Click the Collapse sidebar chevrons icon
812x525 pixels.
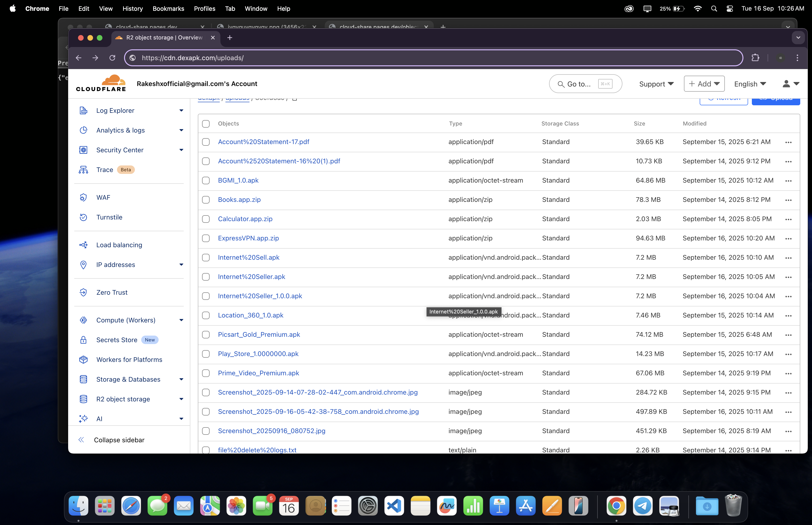pyautogui.click(x=81, y=440)
